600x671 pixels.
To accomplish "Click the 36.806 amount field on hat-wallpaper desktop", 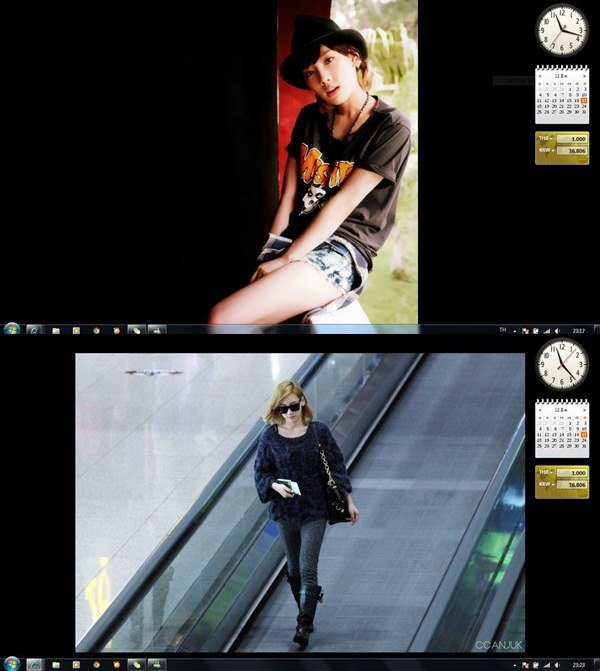I will [x=572, y=151].
